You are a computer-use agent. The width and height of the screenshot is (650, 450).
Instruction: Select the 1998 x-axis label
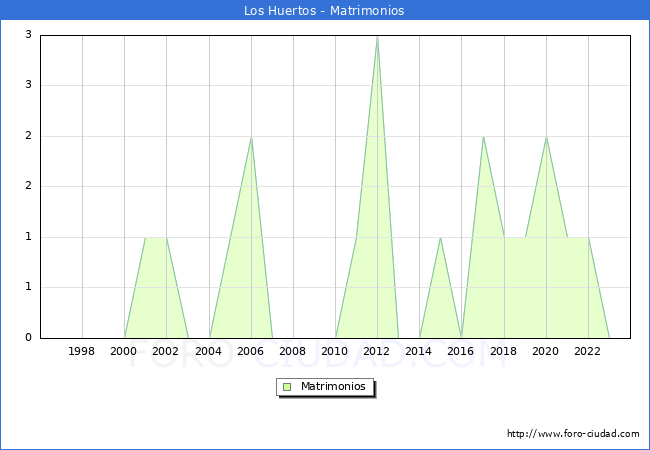82,352
